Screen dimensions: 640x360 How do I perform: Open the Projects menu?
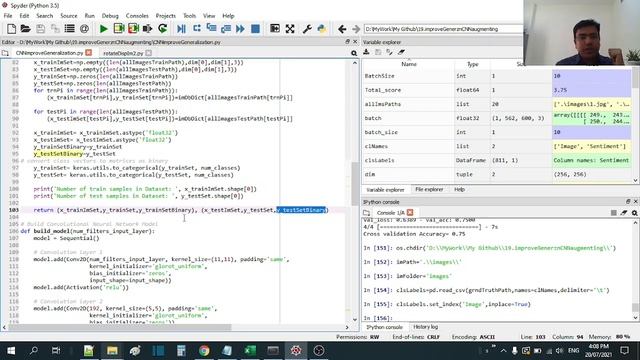point(165,16)
